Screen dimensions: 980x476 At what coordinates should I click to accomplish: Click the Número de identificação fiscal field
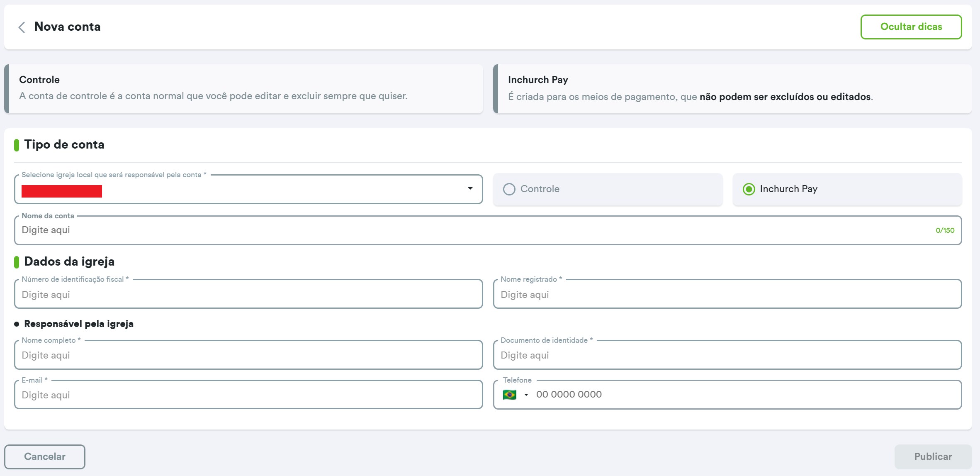point(248,295)
